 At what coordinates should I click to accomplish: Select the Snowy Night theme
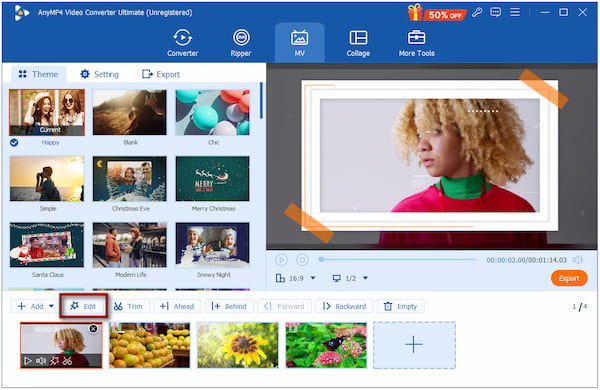tap(212, 245)
